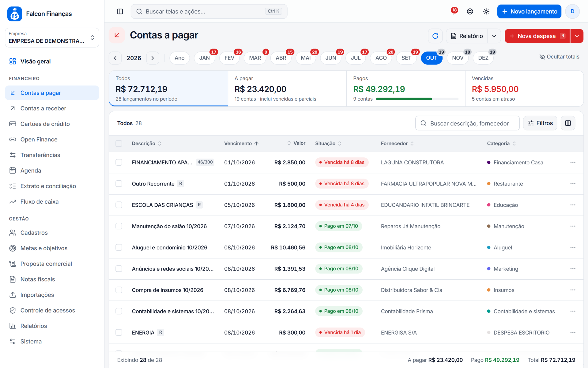Image resolution: width=588 pixels, height=368 pixels.
Task: Show the Vencidas summary card
Action: 524,89
